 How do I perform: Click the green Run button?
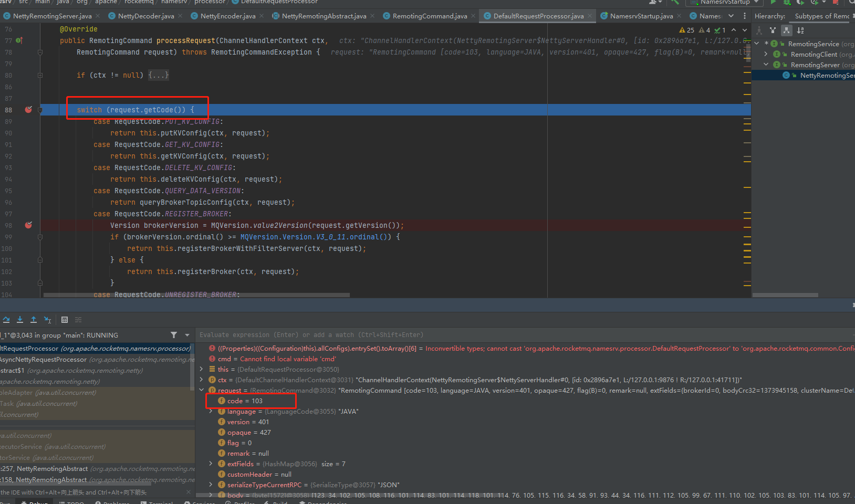click(x=773, y=2)
